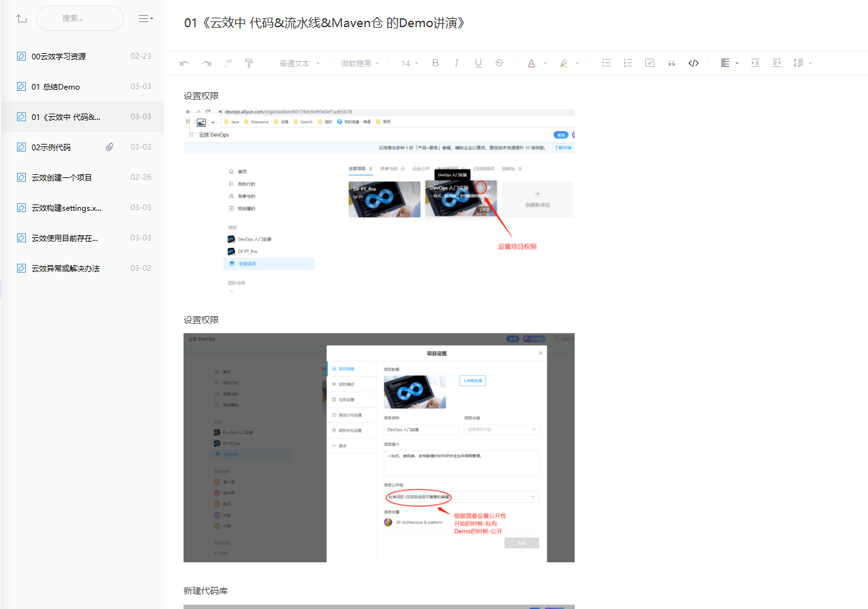Insert a code block
Screen dimensions: 868x609
pyautogui.click(x=693, y=63)
